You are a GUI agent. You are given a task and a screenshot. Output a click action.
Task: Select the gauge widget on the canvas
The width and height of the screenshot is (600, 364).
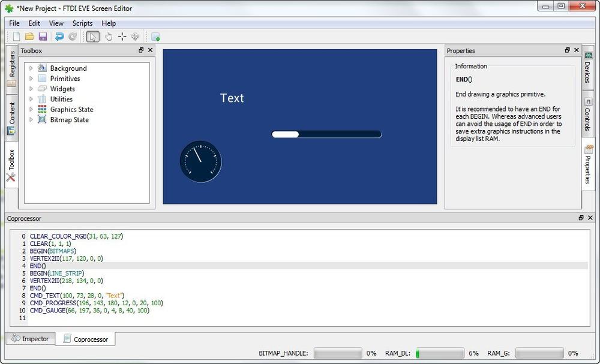point(201,161)
